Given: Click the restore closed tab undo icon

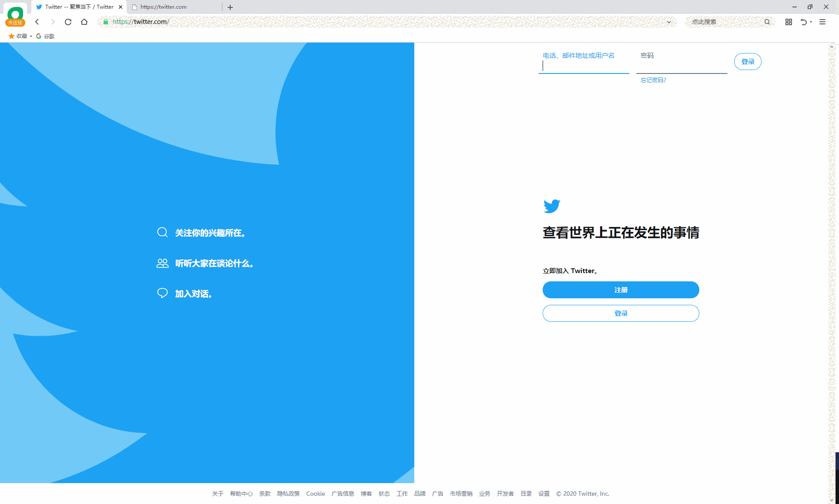Looking at the screenshot, I should [804, 21].
